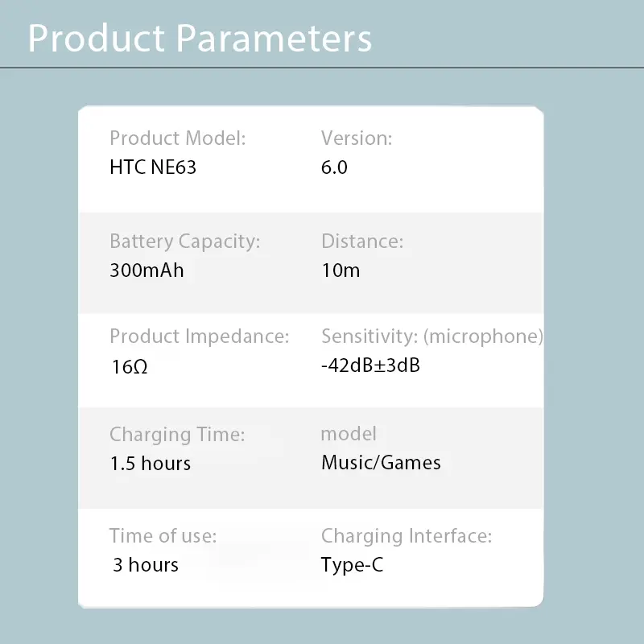The image size is (644, 644).
Task: Click the 300mAh battery value
Action: pos(147,270)
